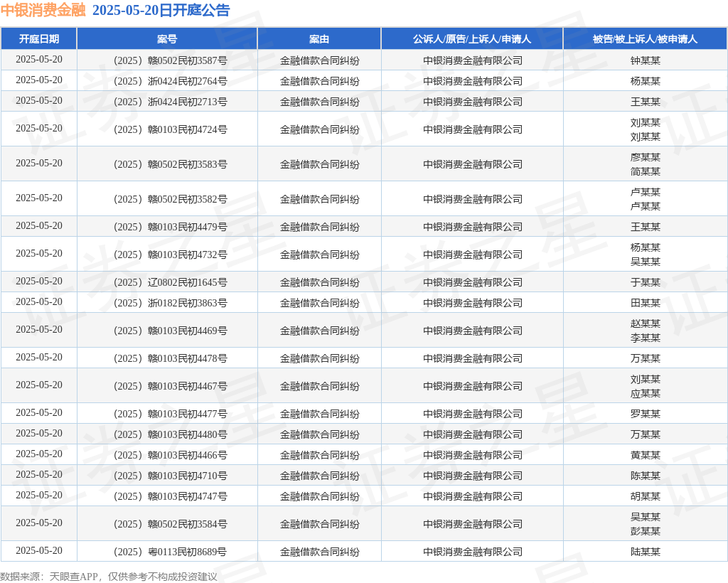Screen dimensions: 728x583
Task: Click the 案由 column header
Action: coord(319,39)
